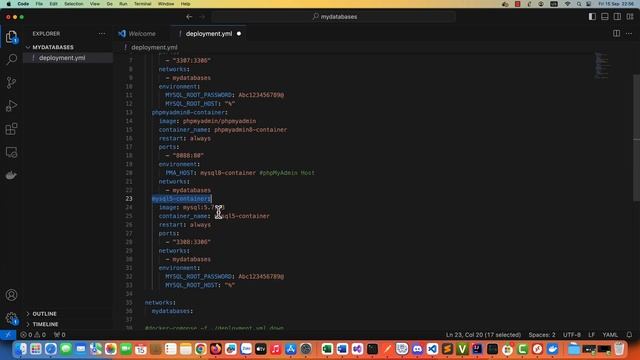The image size is (640, 360).
Task: Open Firefox from the Dock
Action: 216,349
